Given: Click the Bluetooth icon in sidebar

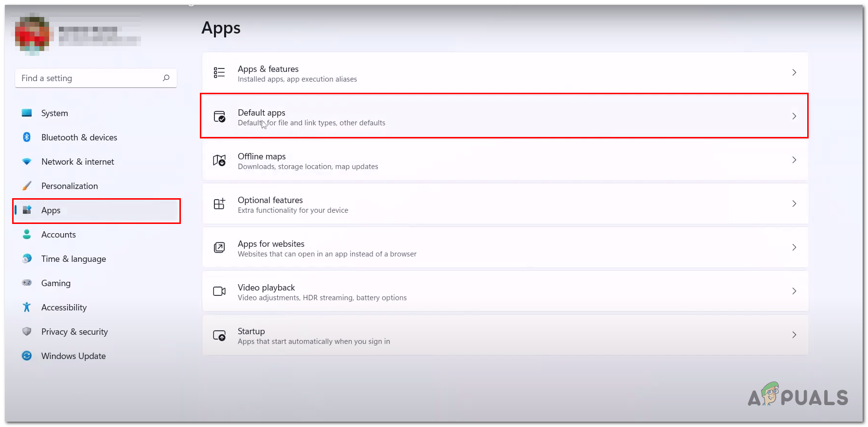Looking at the screenshot, I should 27,137.
